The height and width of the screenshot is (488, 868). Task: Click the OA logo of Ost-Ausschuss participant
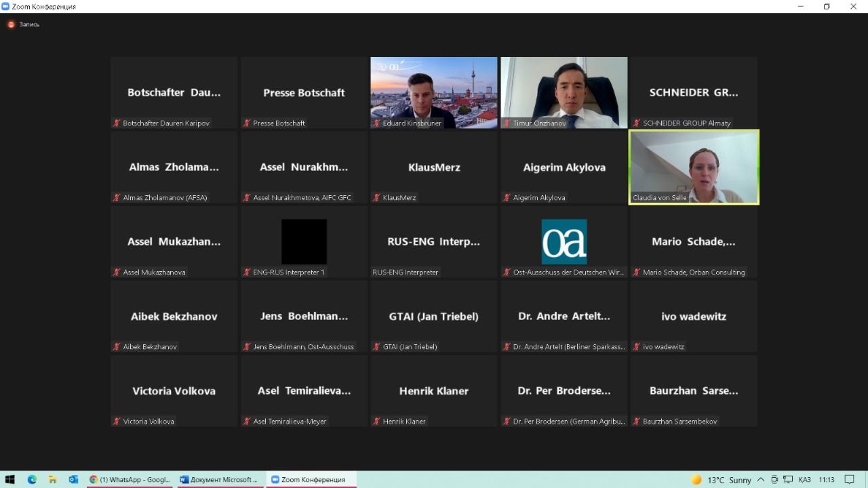tap(564, 241)
